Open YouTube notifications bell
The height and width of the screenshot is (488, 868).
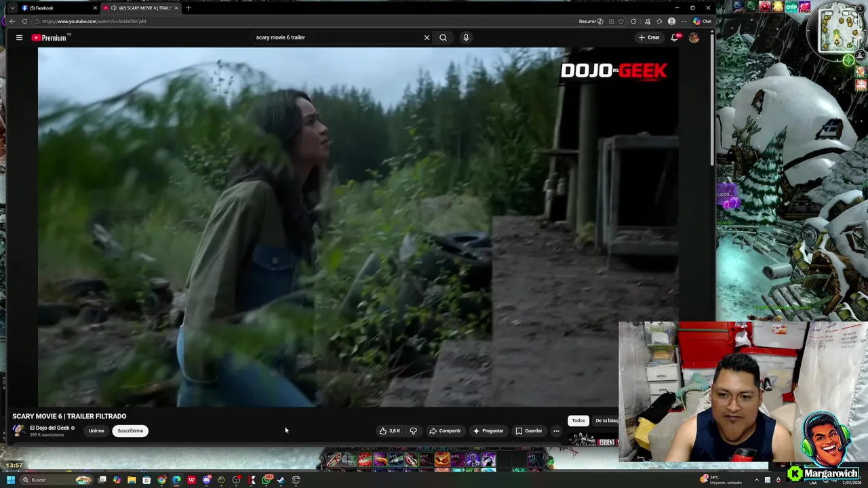click(x=675, y=38)
